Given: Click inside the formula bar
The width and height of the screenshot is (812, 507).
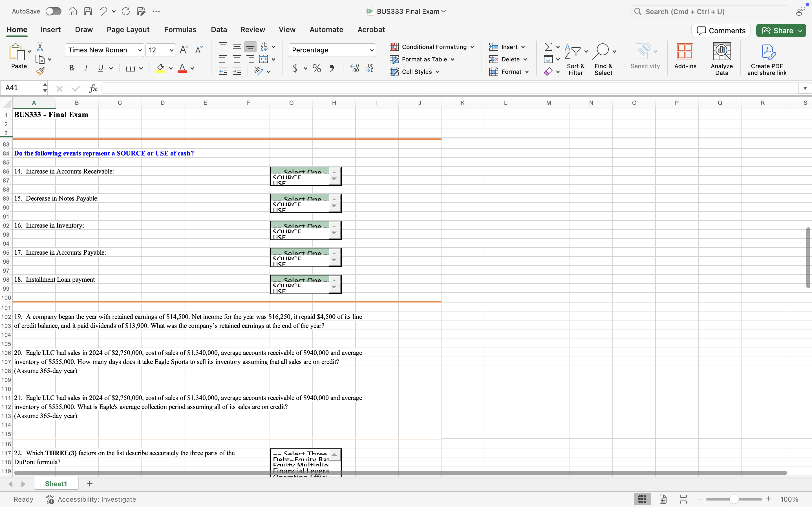Looking at the screenshot, I should click(268, 88).
